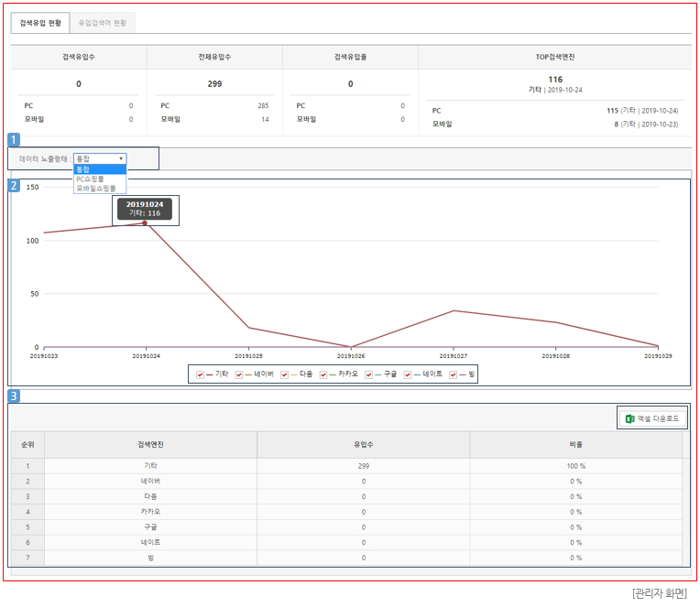700x607 pixels.
Task: Select the 네이버 row in the search engine table
Action: (347, 482)
